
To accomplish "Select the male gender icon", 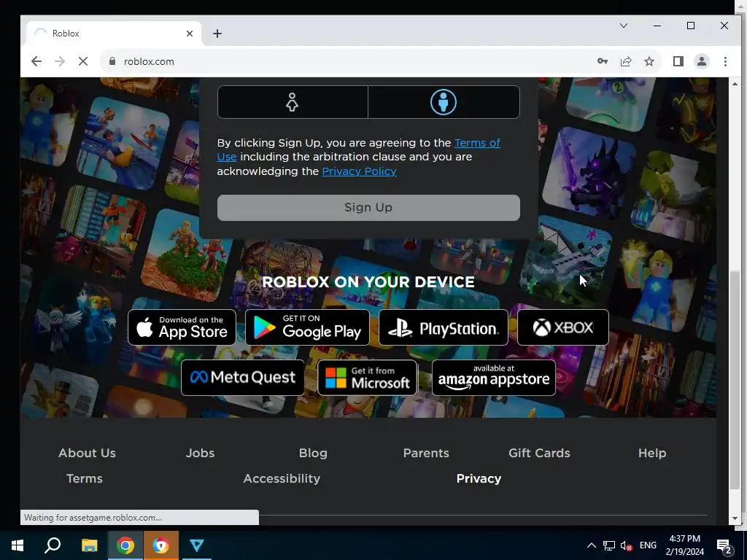I will click(444, 102).
